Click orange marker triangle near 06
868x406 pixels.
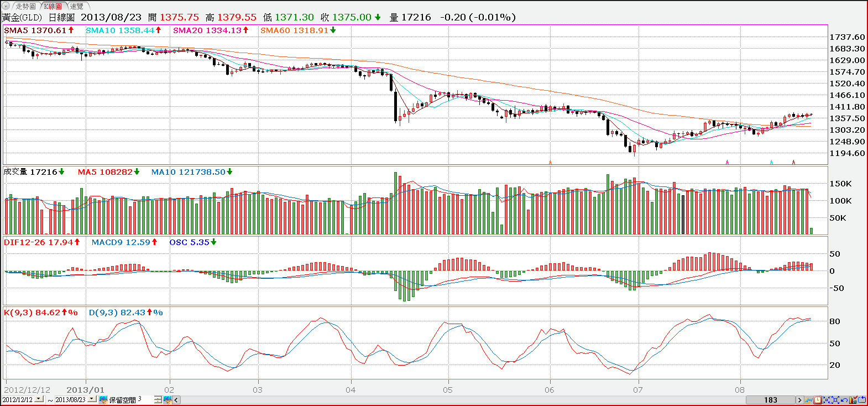550,162
